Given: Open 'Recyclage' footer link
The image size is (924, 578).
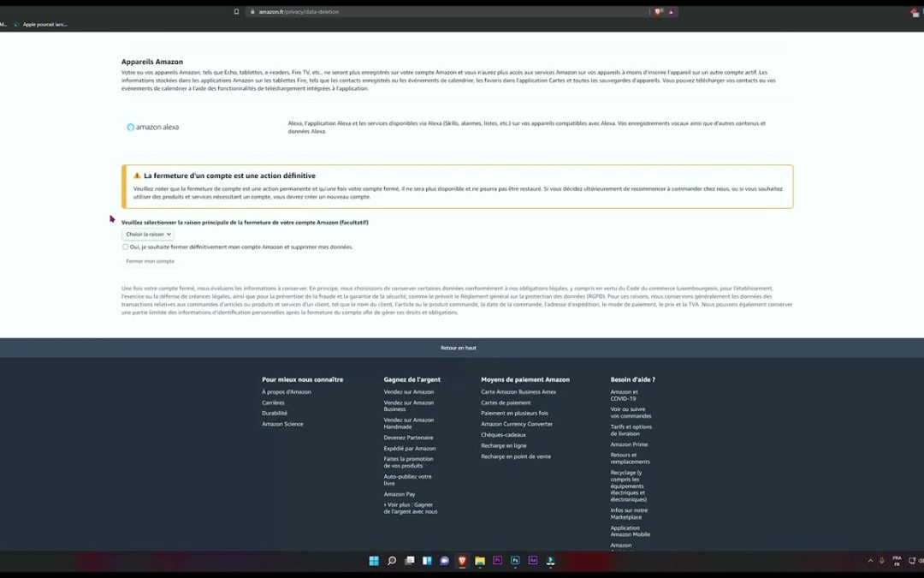Looking at the screenshot, I should click(x=629, y=486).
